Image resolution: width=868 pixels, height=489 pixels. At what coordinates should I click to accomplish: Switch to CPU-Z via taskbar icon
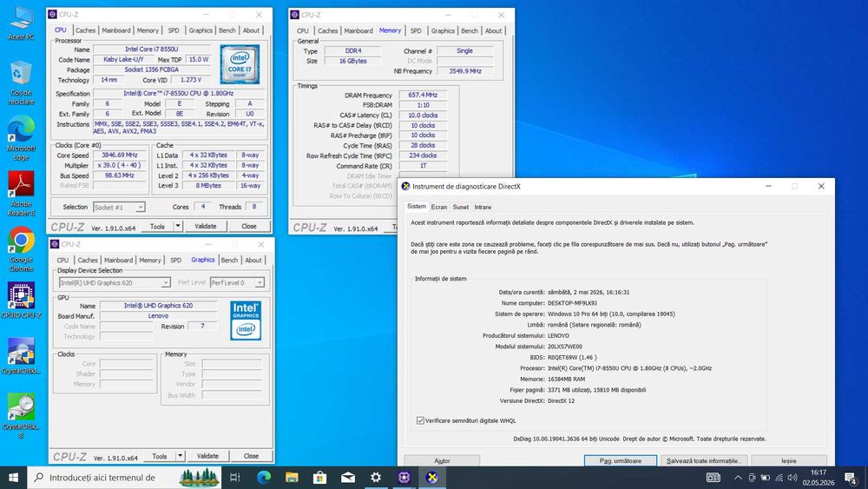pyautogui.click(x=404, y=478)
